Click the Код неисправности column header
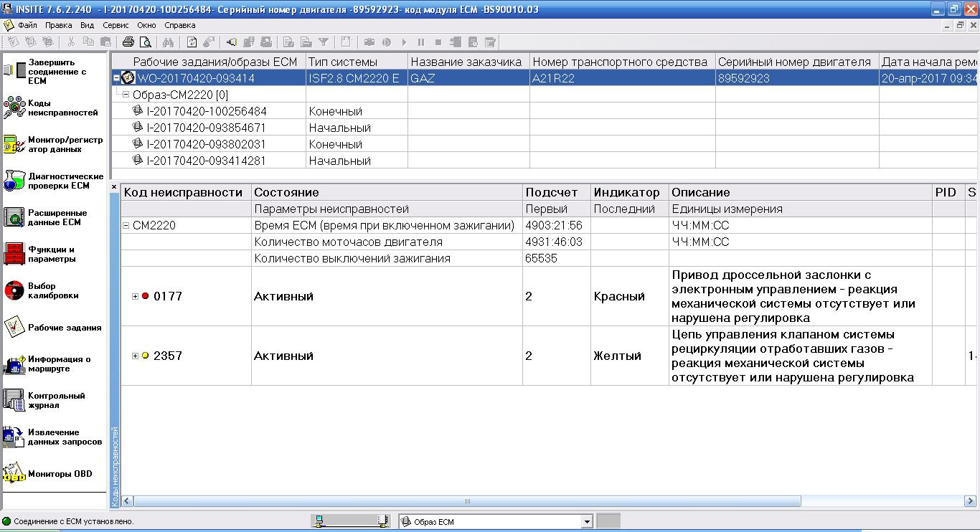 pos(187,192)
